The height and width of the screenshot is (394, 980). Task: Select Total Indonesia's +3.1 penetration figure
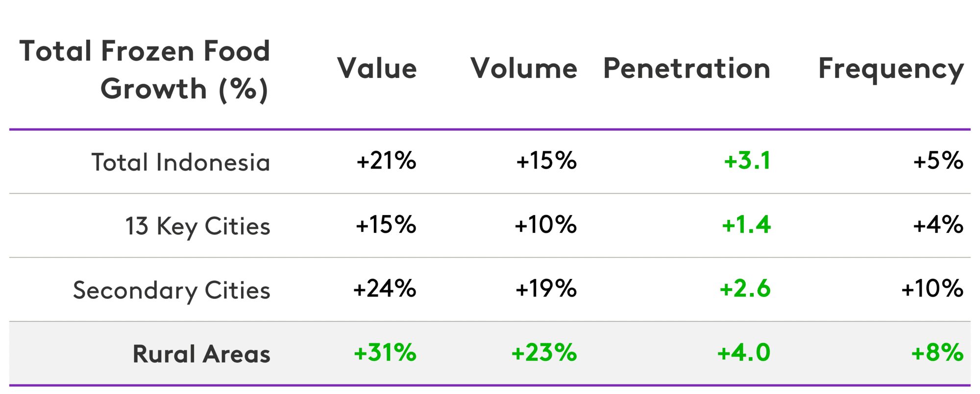coord(747,161)
